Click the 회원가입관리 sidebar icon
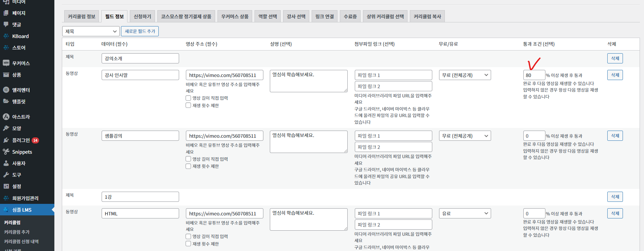The height and width of the screenshot is (251, 644). pyautogui.click(x=6, y=198)
